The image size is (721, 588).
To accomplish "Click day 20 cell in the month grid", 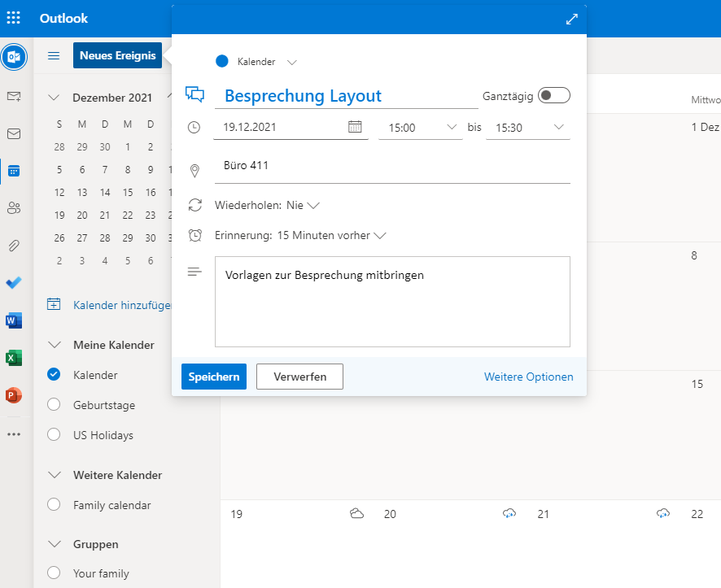I will coord(451,544).
